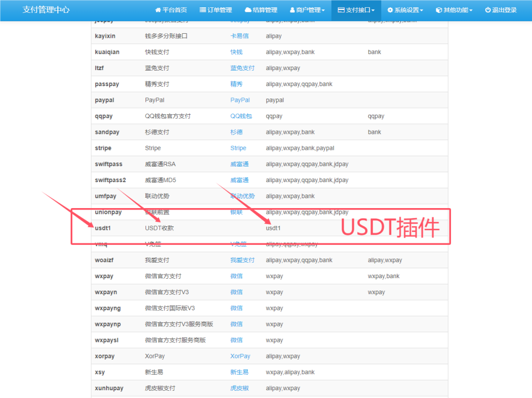Screen dimensions: 532x398
Task: Open the 快钱 link in kuaiqian row
Action: click(236, 52)
